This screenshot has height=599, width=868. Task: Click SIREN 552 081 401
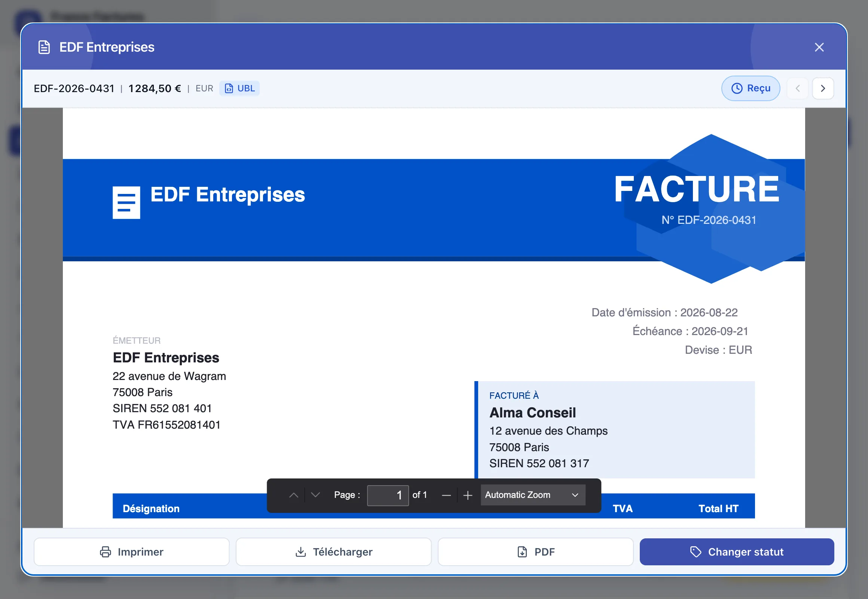tap(162, 408)
